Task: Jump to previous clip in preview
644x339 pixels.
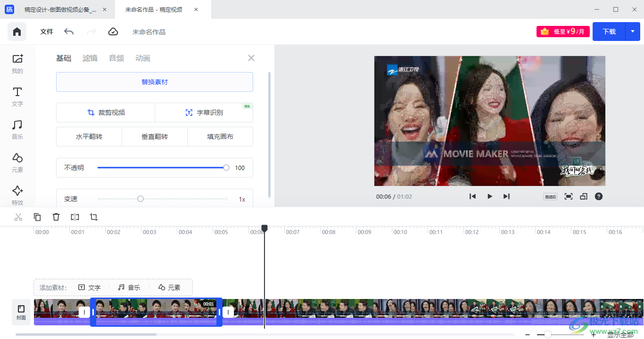Action: 472,196
